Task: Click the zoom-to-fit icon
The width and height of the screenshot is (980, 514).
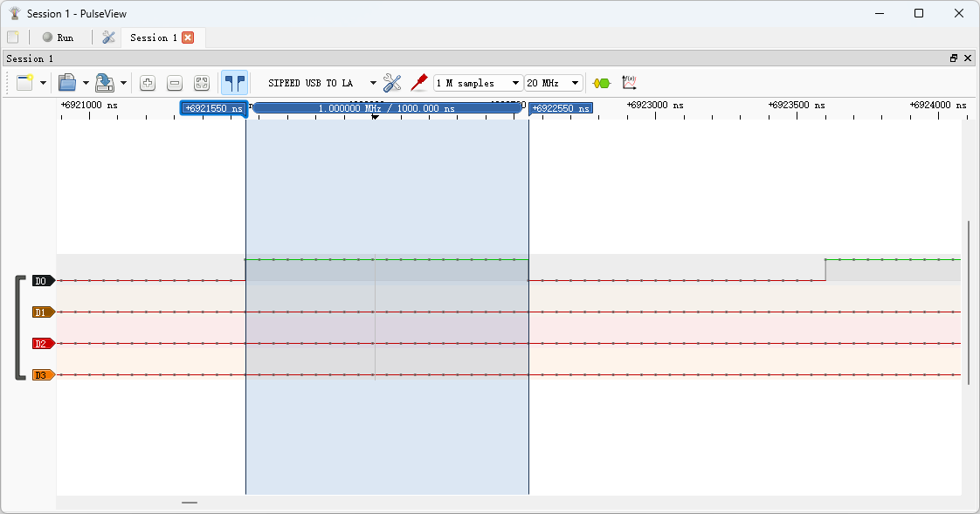Action: (202, 83)
